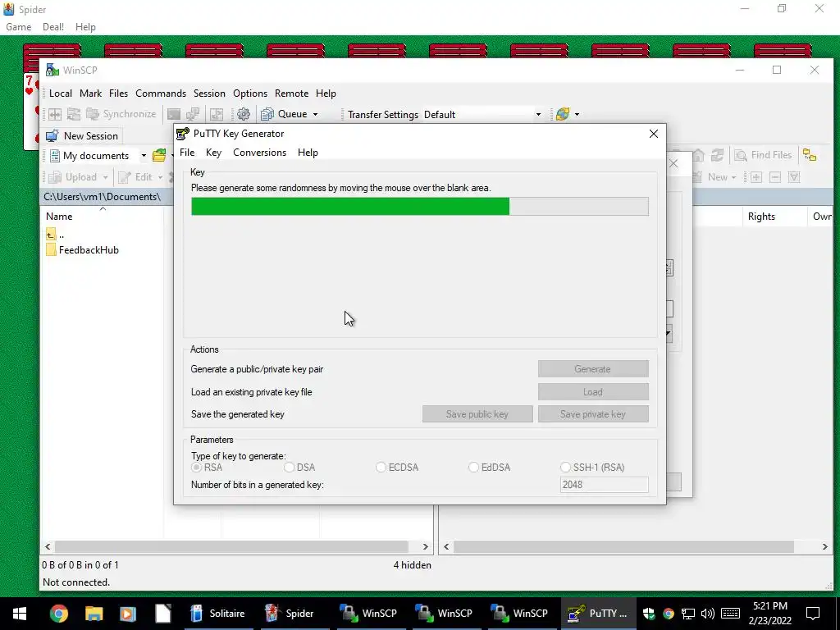The height and width of the screenshot is (630, 840).
Task: Open the console terminal icon in WinSCP toolbar
Action: click(x=174, y=114)
